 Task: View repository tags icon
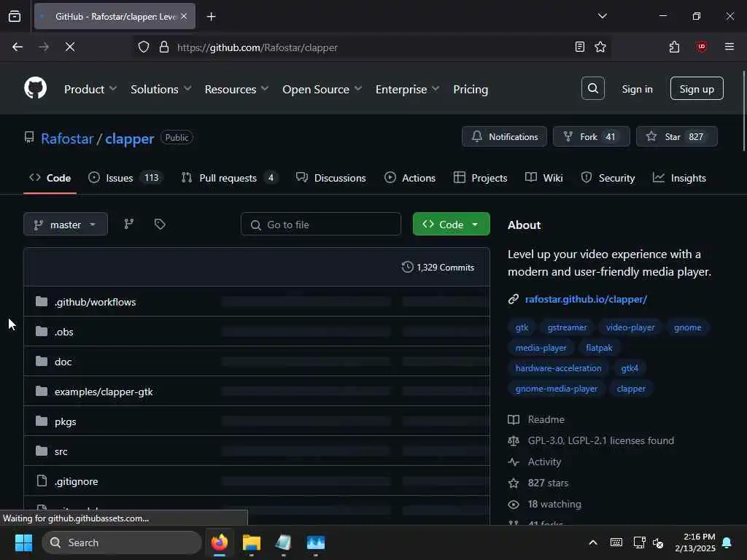[160, 224]
